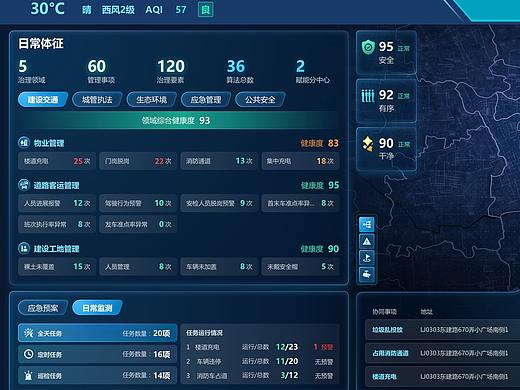The image size is (520, 390).
Task: Open the 应急预案 tab
Action: pyautogui.click(x=43, y=308)
